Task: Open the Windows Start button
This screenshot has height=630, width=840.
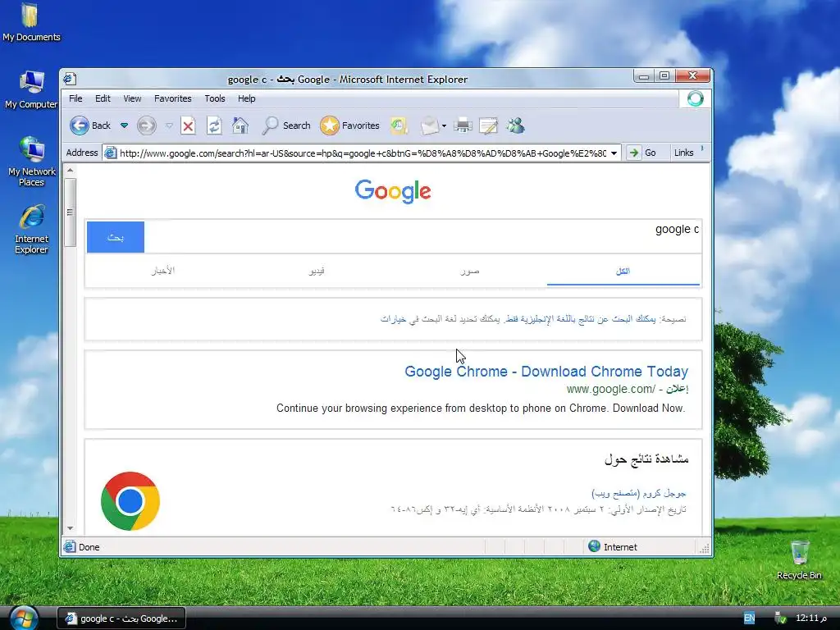Action: [x=23, y=619]
